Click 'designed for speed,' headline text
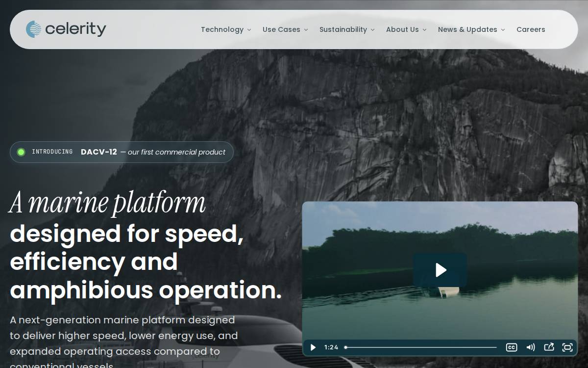 tap(126, 234)
